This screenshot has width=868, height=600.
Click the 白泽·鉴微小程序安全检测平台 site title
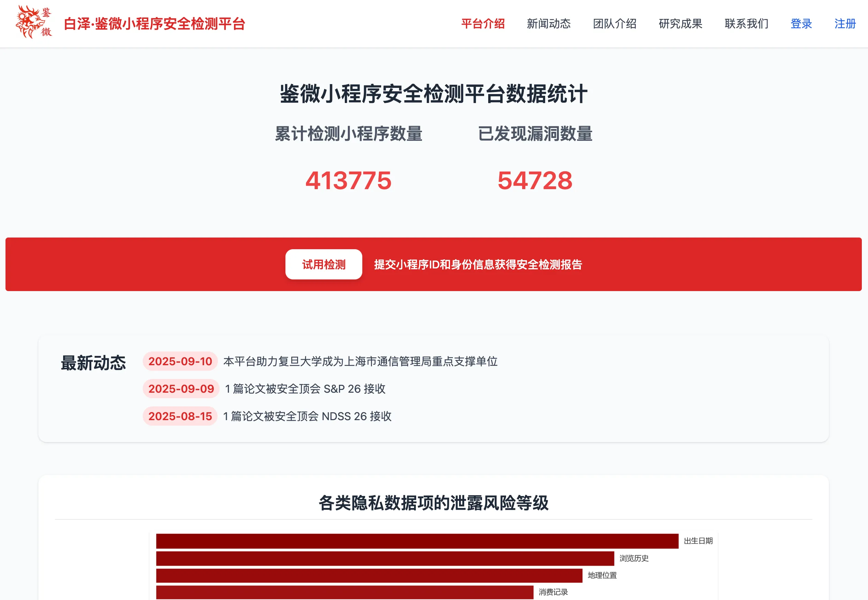point(154,24)
